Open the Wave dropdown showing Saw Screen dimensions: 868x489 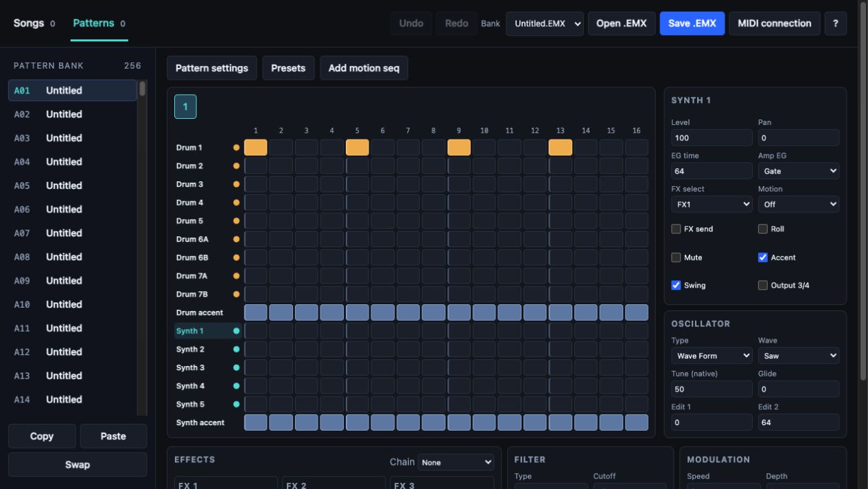tap(799, 356)
